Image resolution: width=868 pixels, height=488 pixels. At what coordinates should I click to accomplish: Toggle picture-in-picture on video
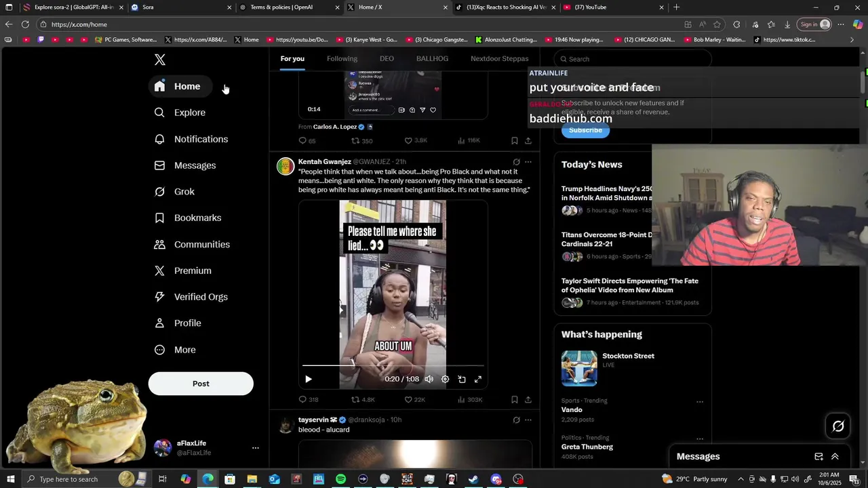(462, 380)
